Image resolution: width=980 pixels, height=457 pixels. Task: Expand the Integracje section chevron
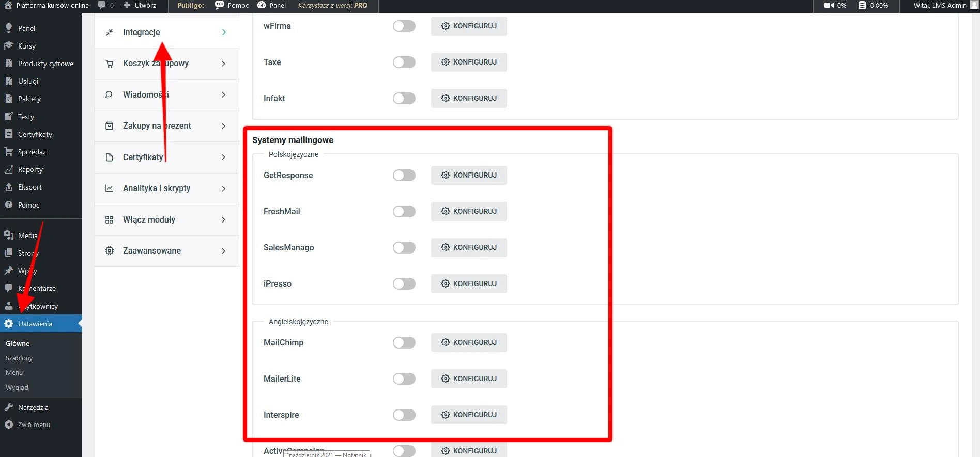click(224, 32)
